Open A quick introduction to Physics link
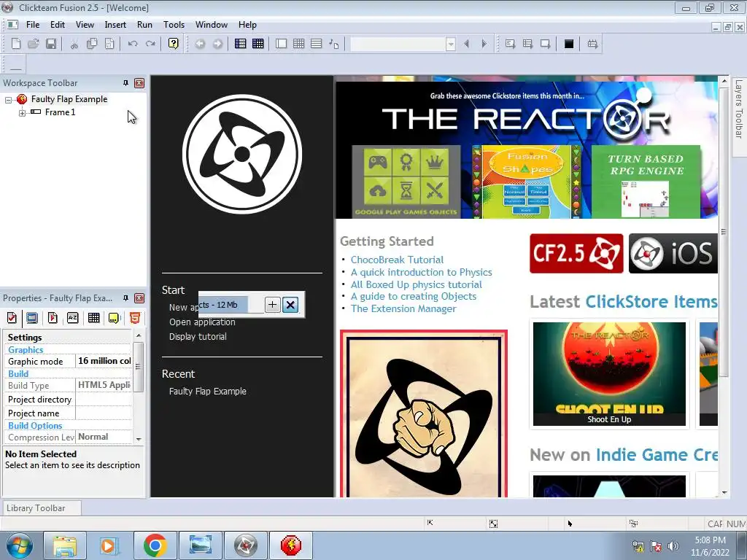The width and height of the screenshot is (747, 560). [x=422, y=272]
